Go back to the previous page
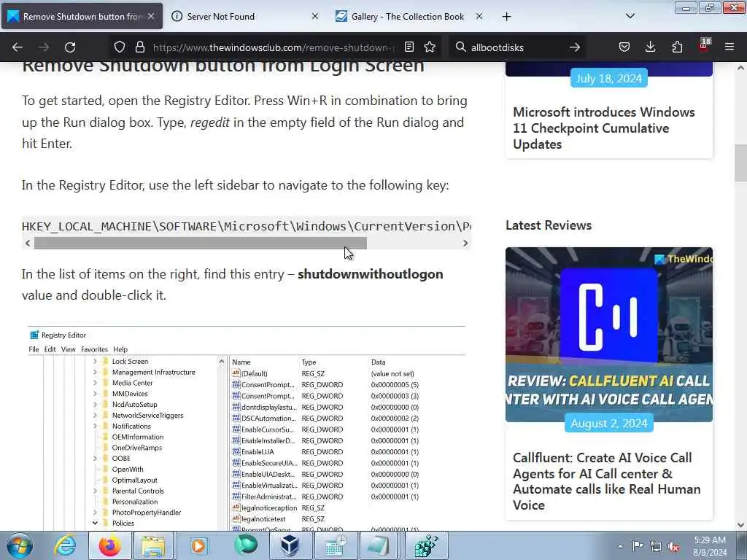Viewport: 747px width, 560px height. pos(18,47)
